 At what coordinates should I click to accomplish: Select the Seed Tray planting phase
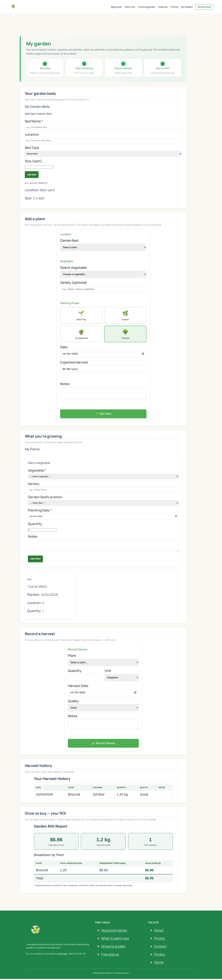(81, 315)
